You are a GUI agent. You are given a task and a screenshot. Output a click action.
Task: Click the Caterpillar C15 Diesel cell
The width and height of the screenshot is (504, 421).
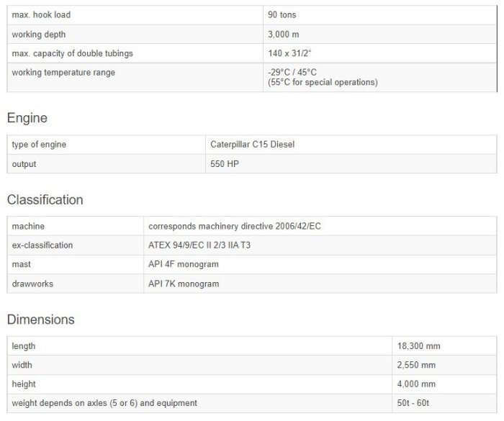(x=251, y=145)
